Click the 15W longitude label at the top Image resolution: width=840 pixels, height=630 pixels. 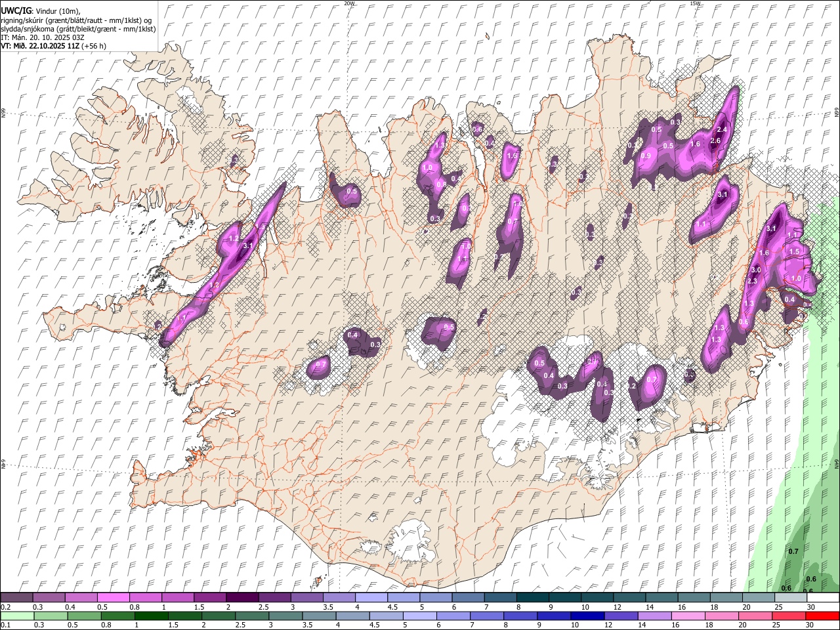click(x=694, y=3)
